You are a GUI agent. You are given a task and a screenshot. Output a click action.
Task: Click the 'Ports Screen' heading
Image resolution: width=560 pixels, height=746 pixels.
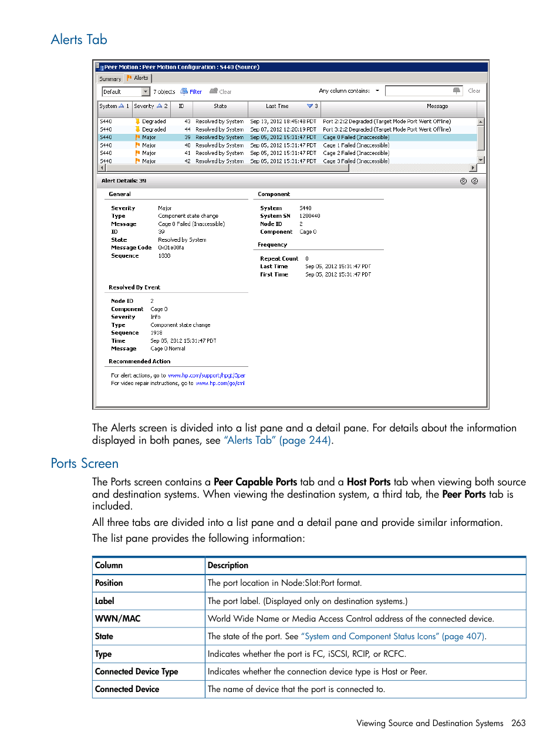85,464
